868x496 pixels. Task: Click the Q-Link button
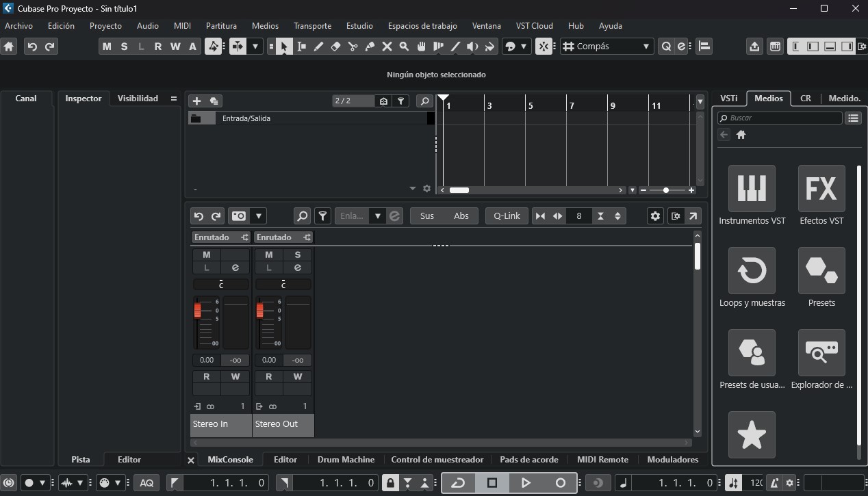point(507,216)
